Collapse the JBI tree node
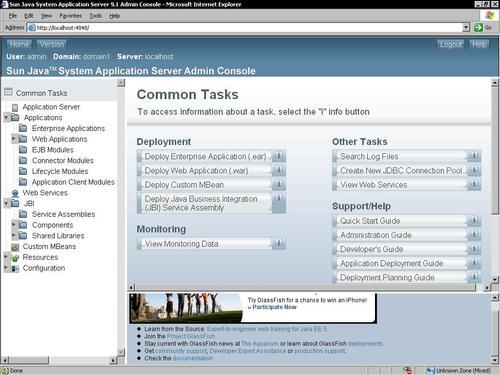 pyautogui.click(x=6, y=203)
